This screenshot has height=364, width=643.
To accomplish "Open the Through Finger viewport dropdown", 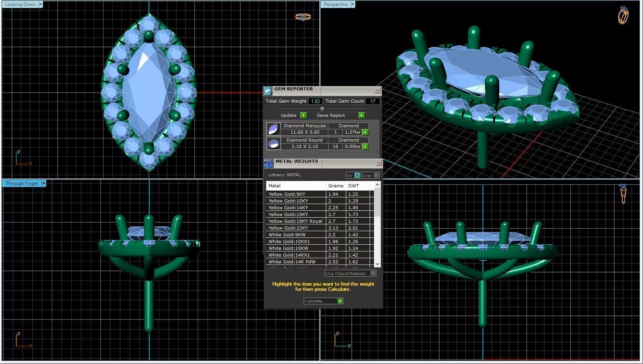I will [x=44, y=183].
